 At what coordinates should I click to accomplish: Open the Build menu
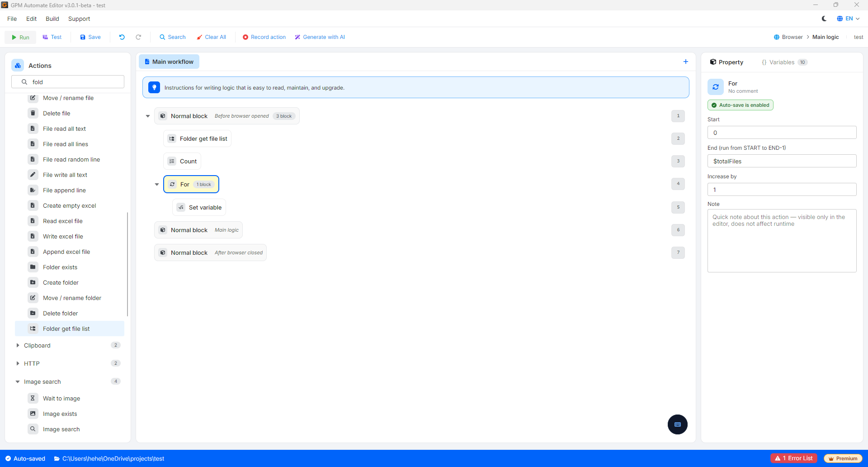click(x=52, y=19)
